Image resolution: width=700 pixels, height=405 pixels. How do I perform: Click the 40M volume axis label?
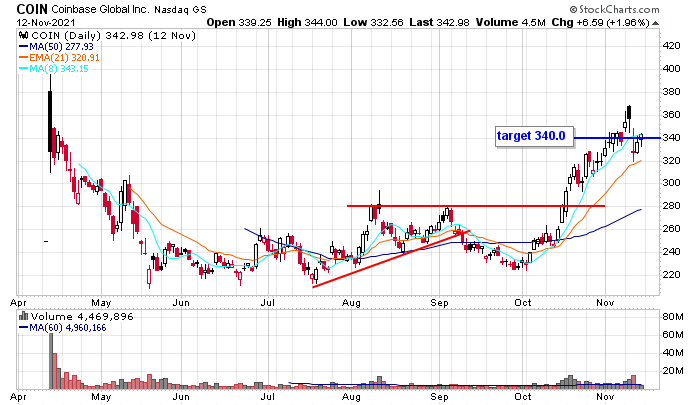[673, 353]
